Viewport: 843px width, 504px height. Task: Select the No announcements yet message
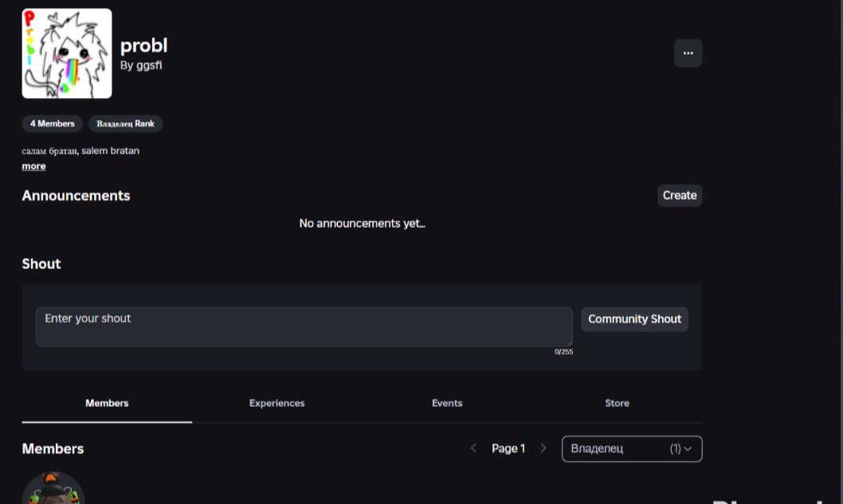pos(362,224)
